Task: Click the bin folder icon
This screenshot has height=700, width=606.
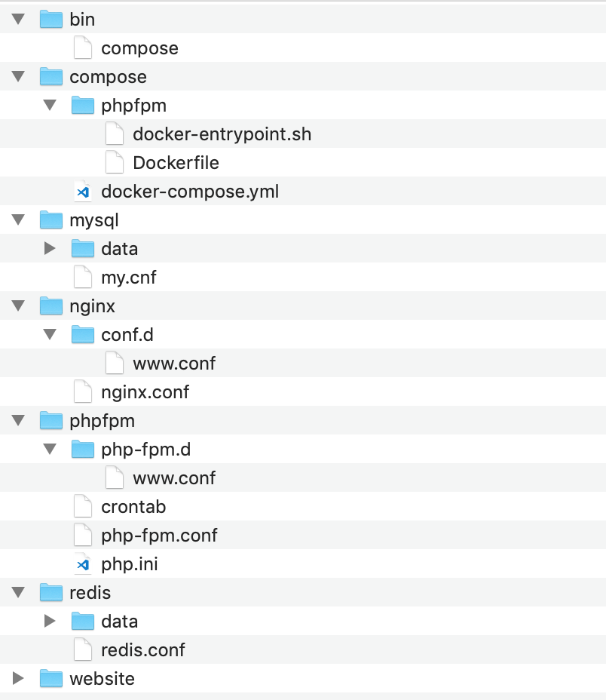Action: click(50, 19)
